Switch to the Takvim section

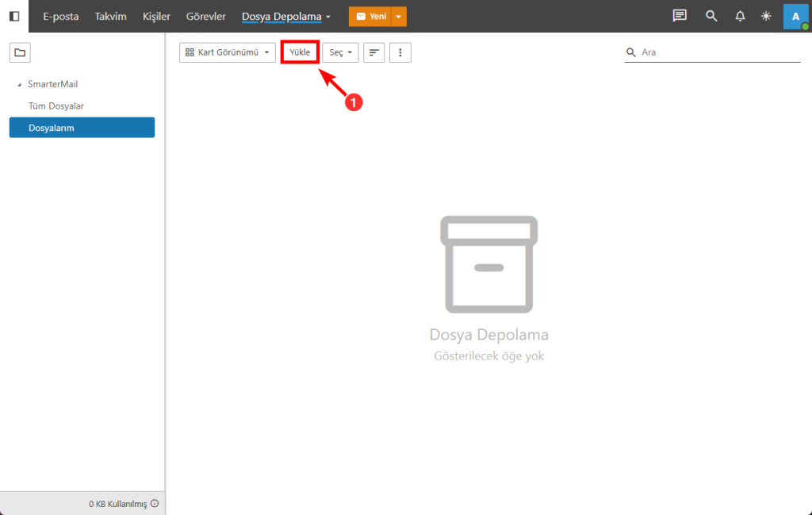click(x=110, y=16)
